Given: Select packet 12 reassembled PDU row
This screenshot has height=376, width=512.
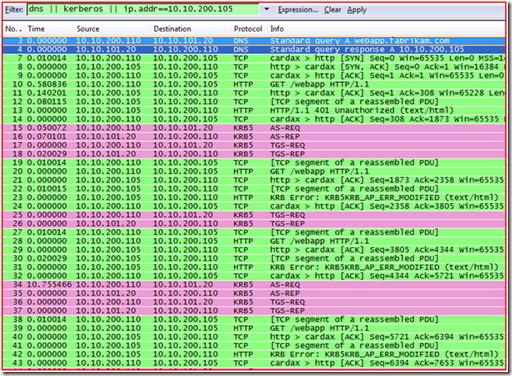Looking at the screenshot, I should pyautogui.click(x=254, y=102).
